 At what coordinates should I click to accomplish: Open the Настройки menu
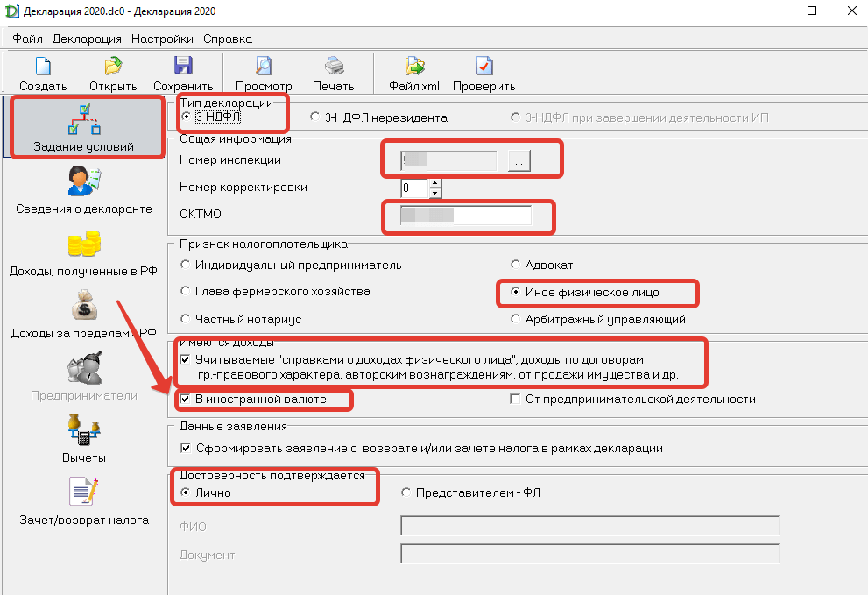[x=162, y=39]
